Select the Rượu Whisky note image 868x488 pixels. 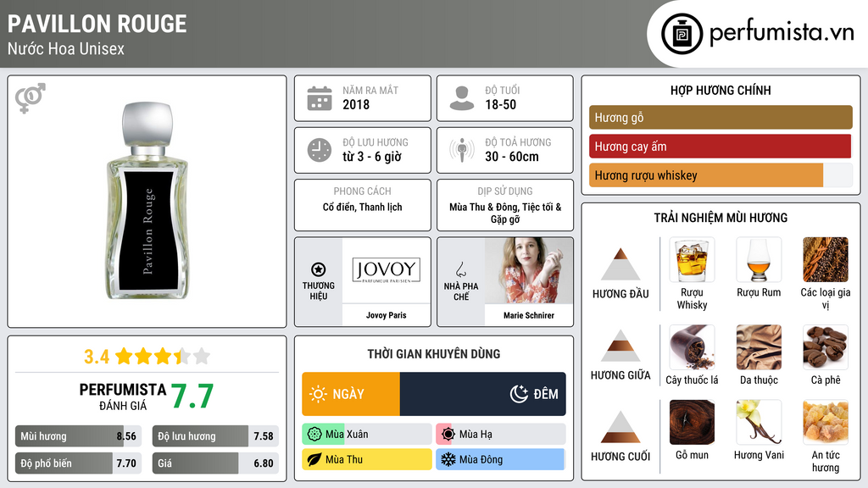click(692, 260)
